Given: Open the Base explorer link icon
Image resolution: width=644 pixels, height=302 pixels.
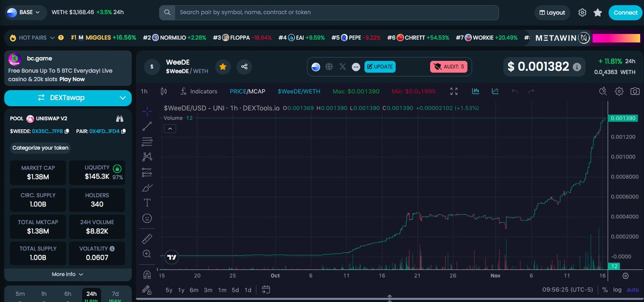Looking at the screenshot, I should [316, 67].
